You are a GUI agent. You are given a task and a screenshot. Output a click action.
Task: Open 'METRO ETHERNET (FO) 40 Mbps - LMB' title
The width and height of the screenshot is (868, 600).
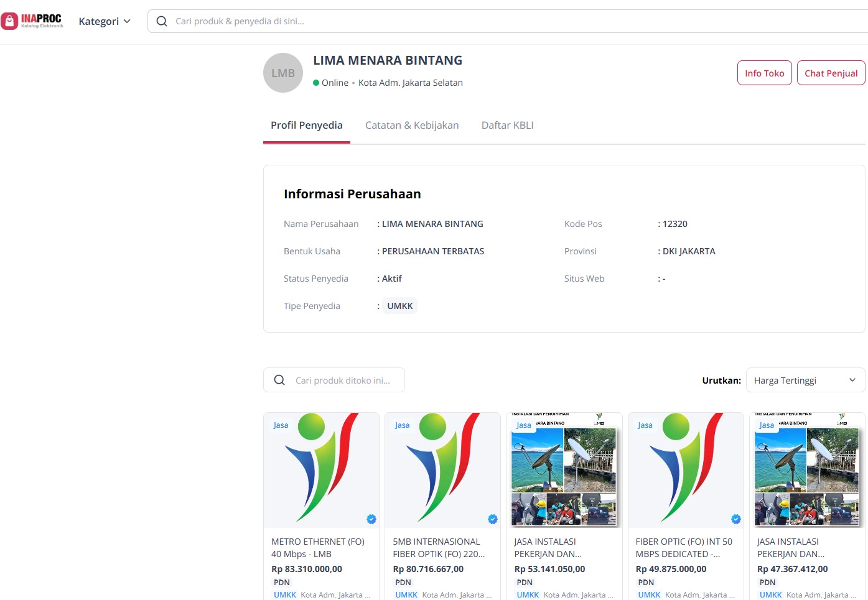coord(318,548)
